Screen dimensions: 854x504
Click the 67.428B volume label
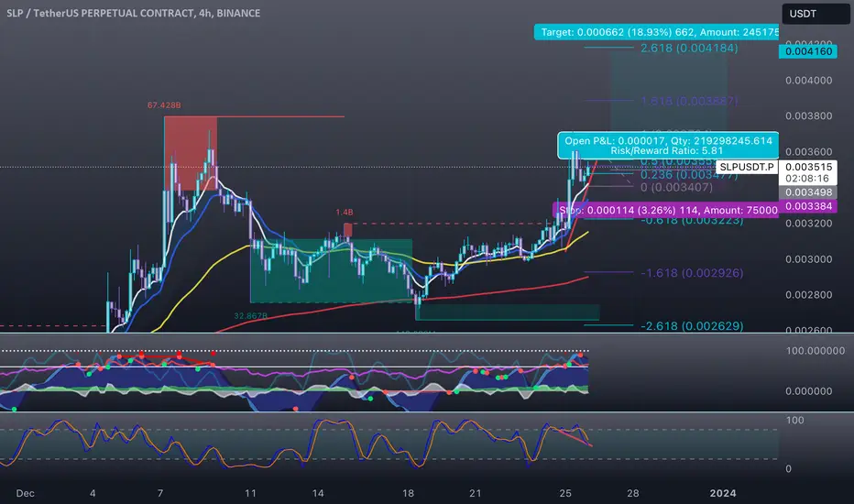coord(164,105)
